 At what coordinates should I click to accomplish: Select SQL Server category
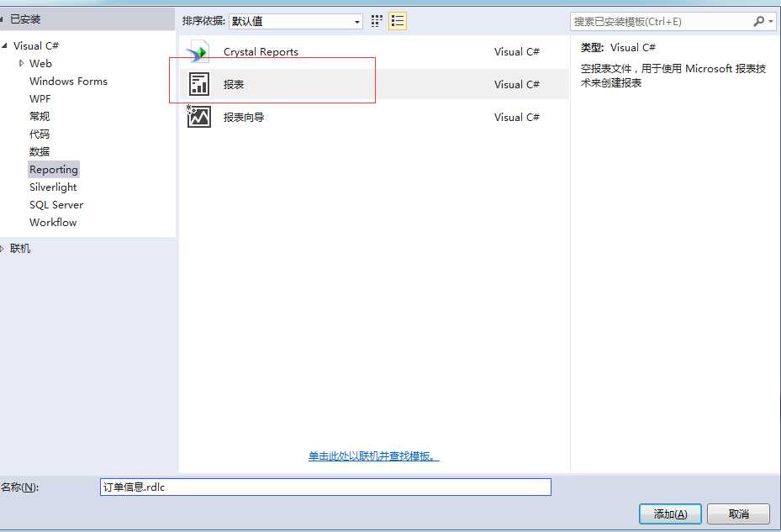(x=56, y=205)
